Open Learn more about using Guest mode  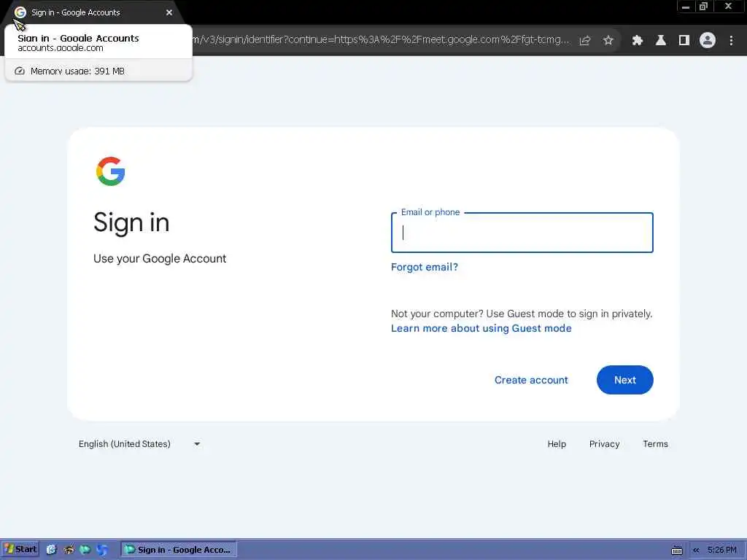coord(481,328)
